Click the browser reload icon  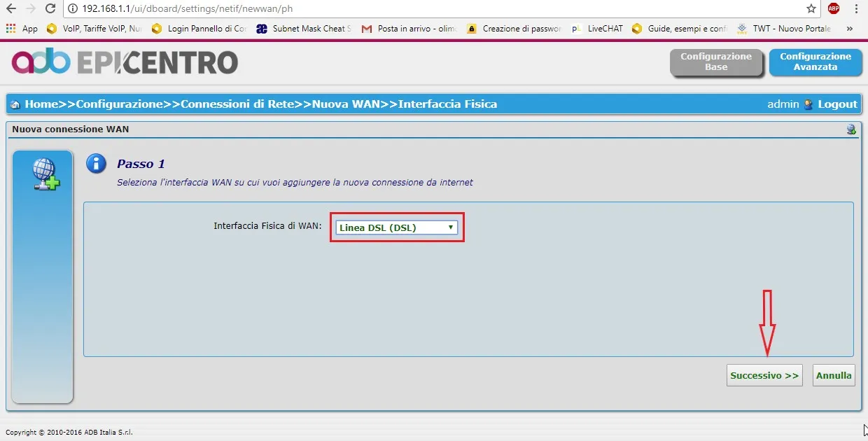[x=50, y=8]
